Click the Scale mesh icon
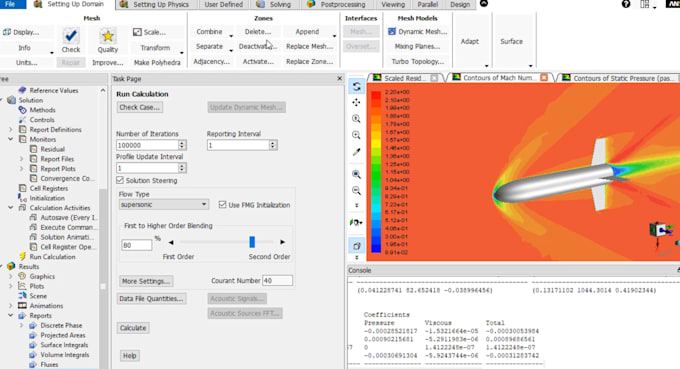 [x=137, y=32]
